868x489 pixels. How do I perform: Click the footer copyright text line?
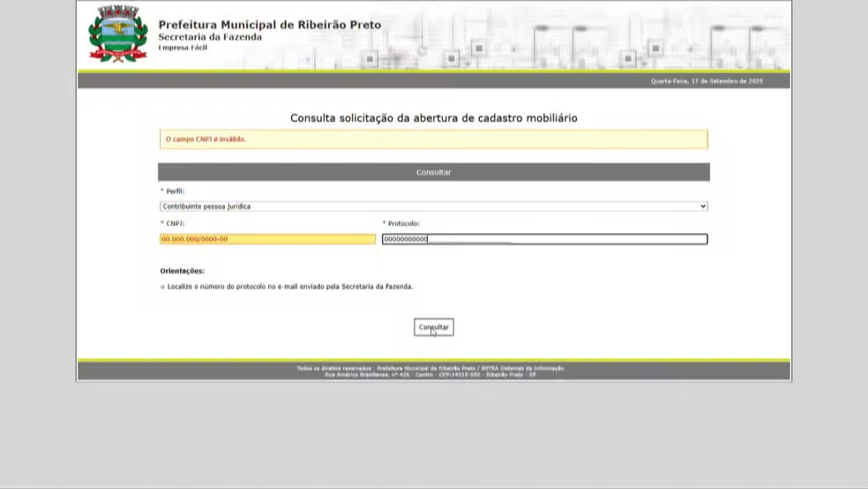pyautogui.click(x=430, y=367)
